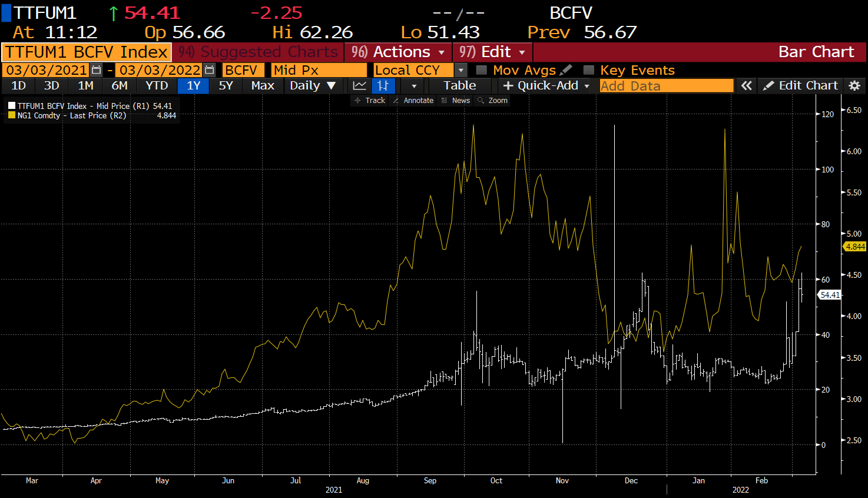Expand the Local CCY currency dropdown
Viewport: 868px width, 498px height.
click(461, 70)
